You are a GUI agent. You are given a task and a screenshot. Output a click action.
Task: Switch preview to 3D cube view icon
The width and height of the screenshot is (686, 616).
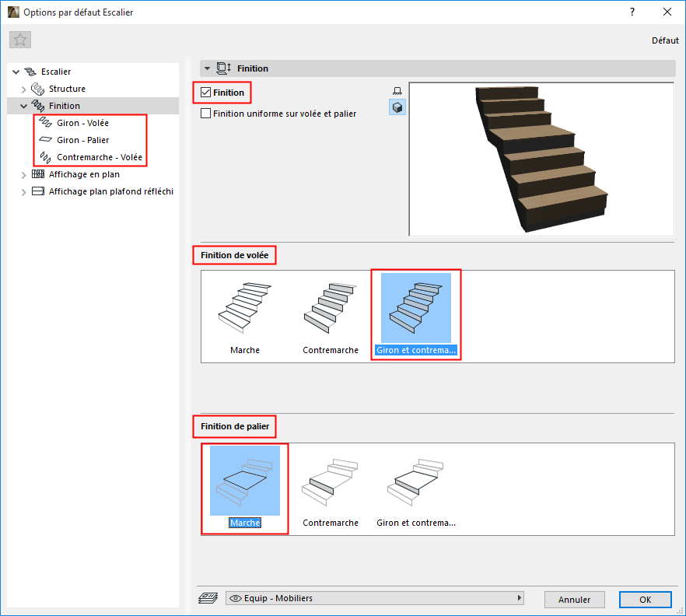click(397, 107)
